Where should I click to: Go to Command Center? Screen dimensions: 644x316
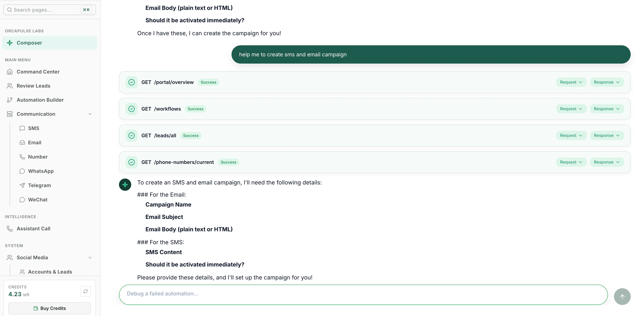pyautogui.click(x=49, y=72)
